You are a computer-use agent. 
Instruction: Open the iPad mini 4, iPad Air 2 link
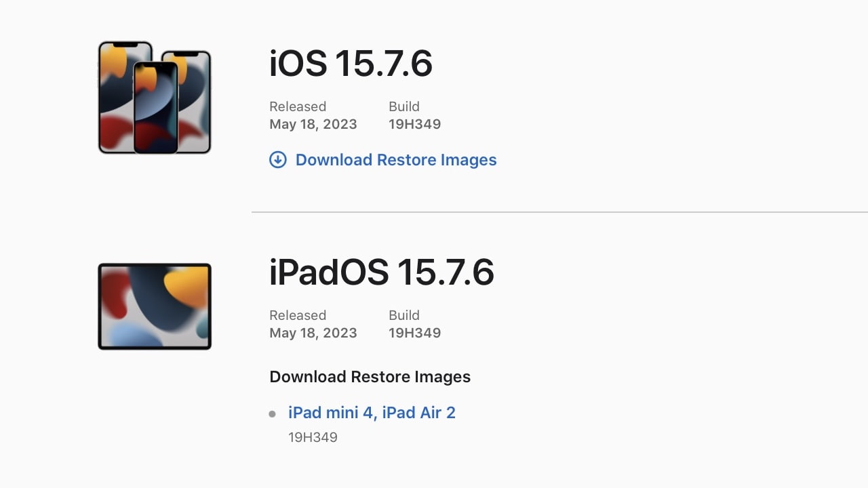372,413
